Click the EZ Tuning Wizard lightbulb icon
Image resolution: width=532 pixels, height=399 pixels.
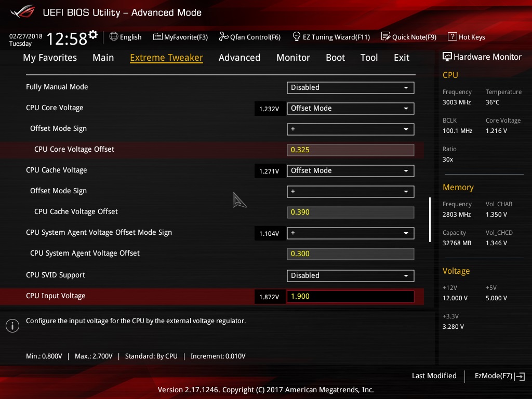297,36
